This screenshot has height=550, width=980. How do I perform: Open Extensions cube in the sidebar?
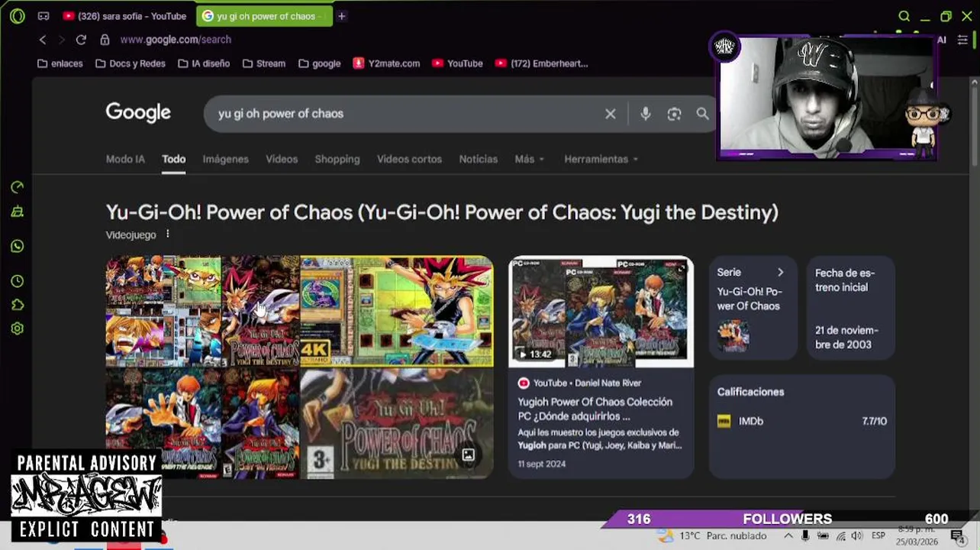coord(18,305)
